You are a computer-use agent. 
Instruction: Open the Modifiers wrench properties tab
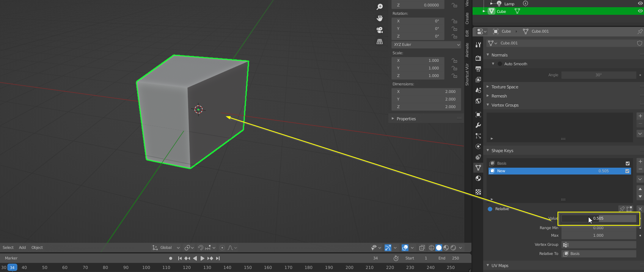pos(478,125)
